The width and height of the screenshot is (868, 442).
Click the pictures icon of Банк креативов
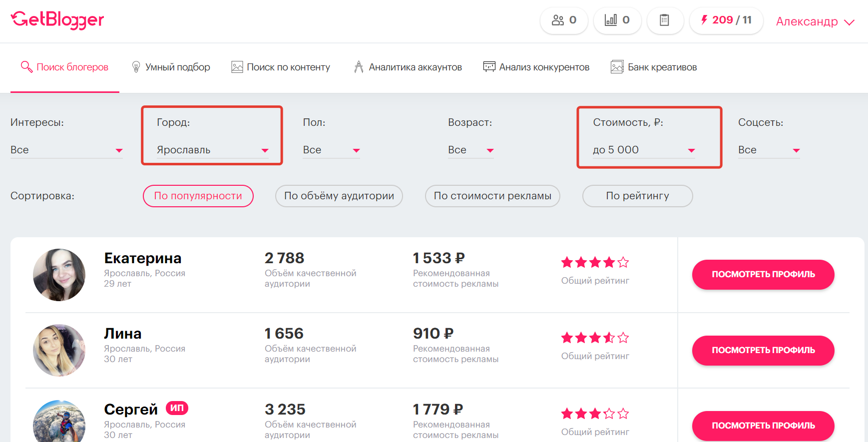(617, 67)
